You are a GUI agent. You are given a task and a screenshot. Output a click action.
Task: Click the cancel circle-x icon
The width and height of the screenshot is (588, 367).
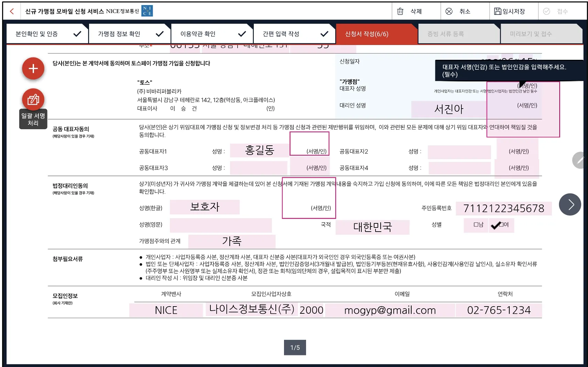point(449,11)
